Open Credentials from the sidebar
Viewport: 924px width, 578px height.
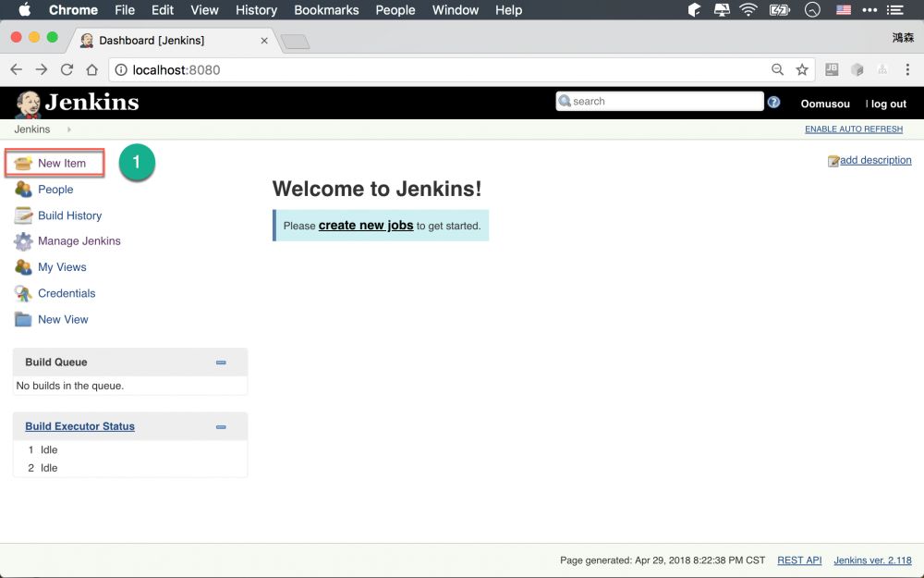point(23,293)
